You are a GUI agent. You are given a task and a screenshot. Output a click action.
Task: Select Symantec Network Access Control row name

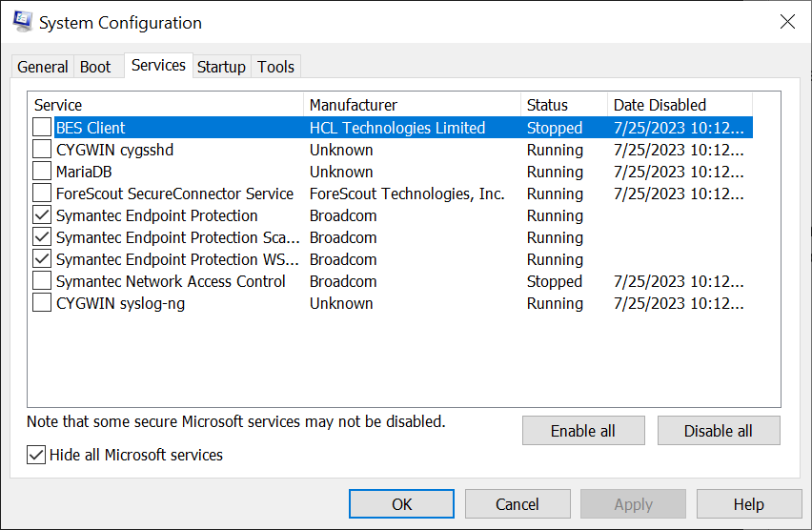coord(171,281)
